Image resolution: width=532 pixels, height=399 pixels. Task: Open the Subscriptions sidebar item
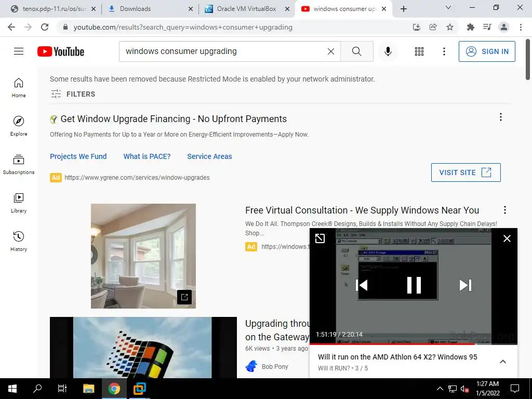(19, 165)
